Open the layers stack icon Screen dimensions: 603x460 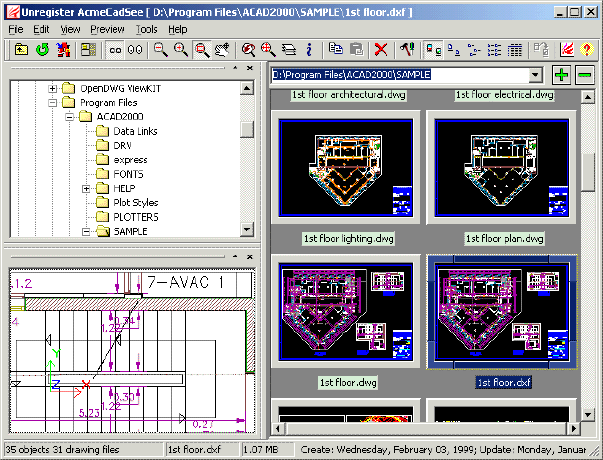pyautogui.click(x=288, y=50)
